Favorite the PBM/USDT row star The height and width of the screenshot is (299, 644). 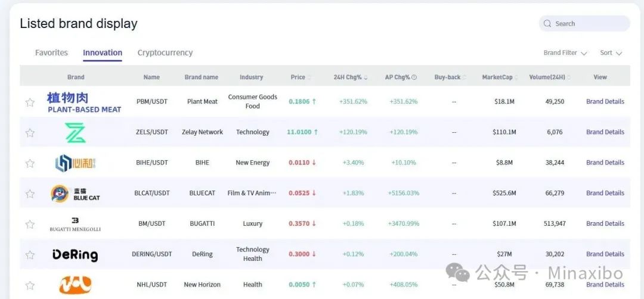[30, 102]
